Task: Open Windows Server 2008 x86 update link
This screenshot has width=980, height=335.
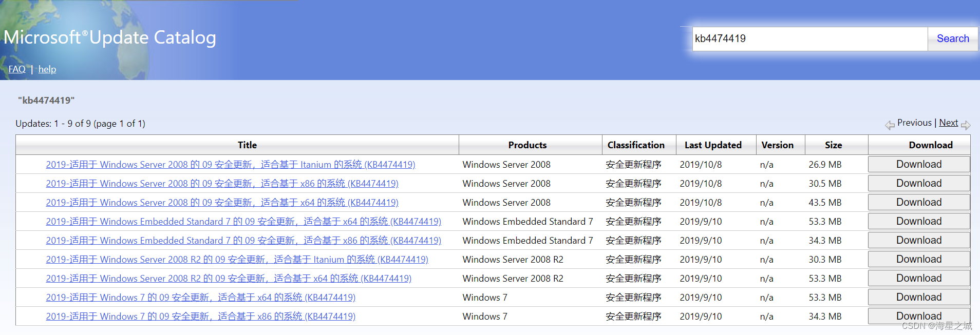Action: coord(222,184)
